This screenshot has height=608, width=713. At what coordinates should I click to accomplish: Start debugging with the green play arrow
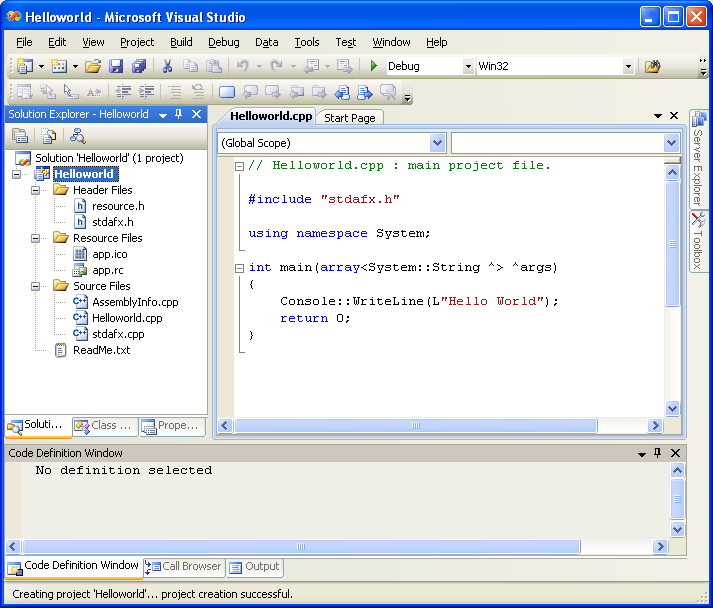[374, 66]
